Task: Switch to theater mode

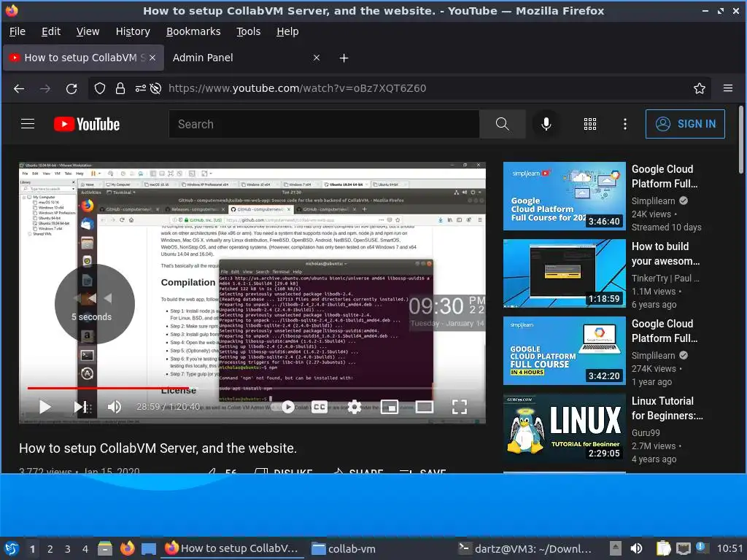Action: pyautogui.click(x=424, y=407)
